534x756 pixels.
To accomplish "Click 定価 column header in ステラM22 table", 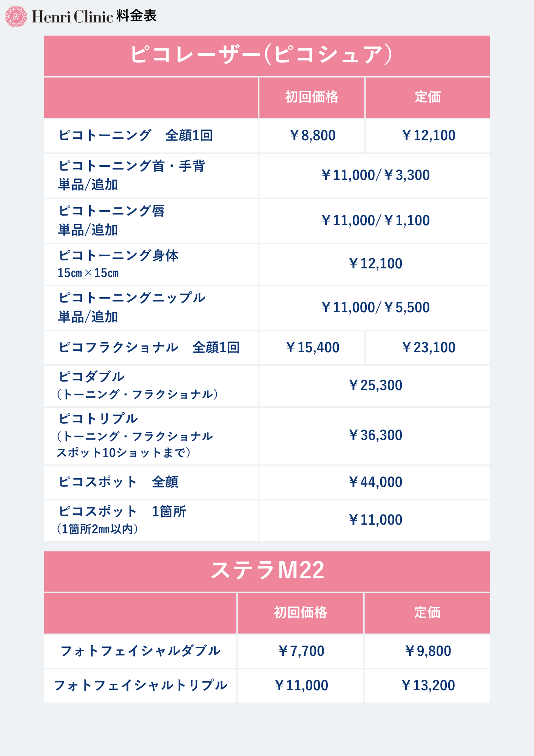I will [427, 612].
